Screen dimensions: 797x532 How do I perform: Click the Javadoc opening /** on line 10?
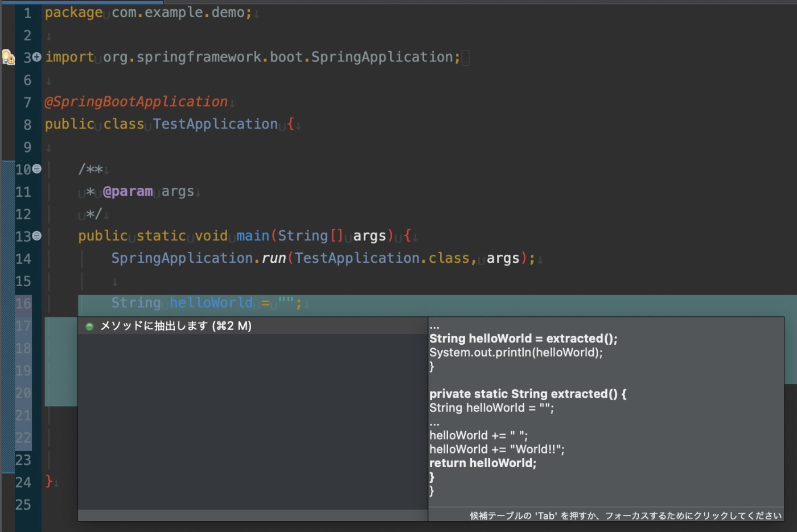click(x=91, y=169)
